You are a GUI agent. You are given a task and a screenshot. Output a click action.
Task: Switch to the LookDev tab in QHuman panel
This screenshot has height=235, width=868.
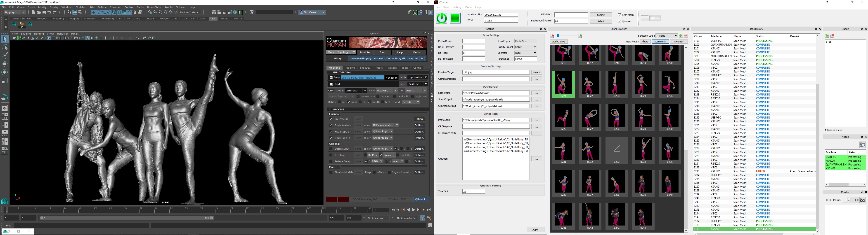pyautogui.click(x=365, y=68)
